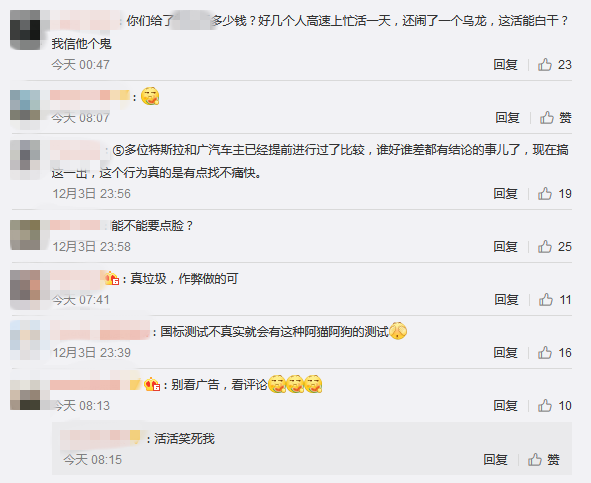Reply to the 07:41 comment
The width and height of the screenshot is (591, 483).
(x=506, y=300)
